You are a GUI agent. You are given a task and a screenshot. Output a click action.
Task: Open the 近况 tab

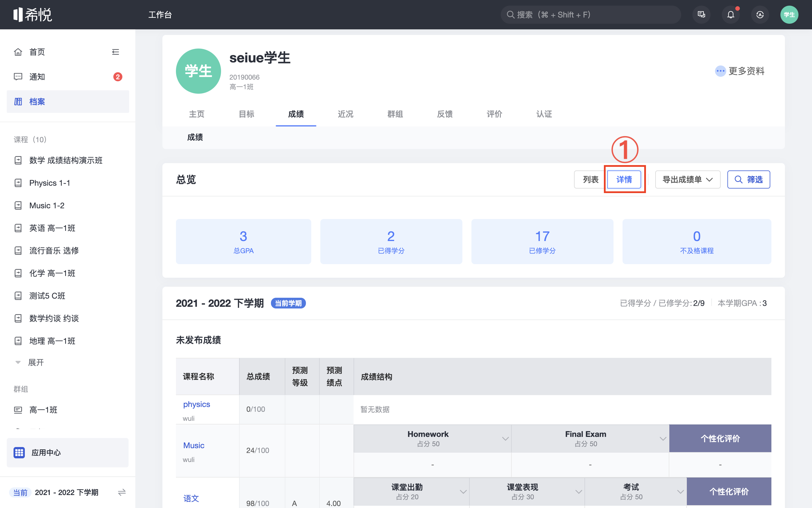[x=346, y=114]
